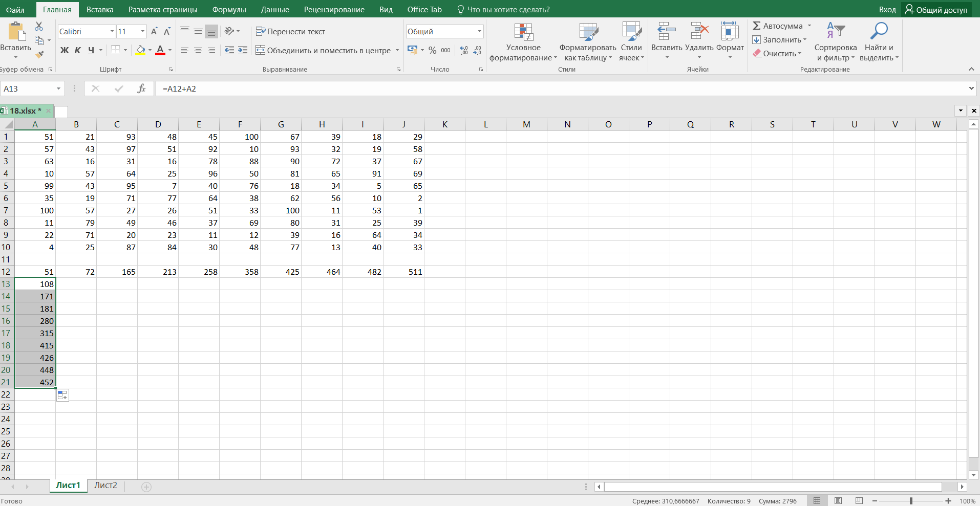Click the decrease decimal places icon
This screenshot has width=980, height=506.
(477, 50)
